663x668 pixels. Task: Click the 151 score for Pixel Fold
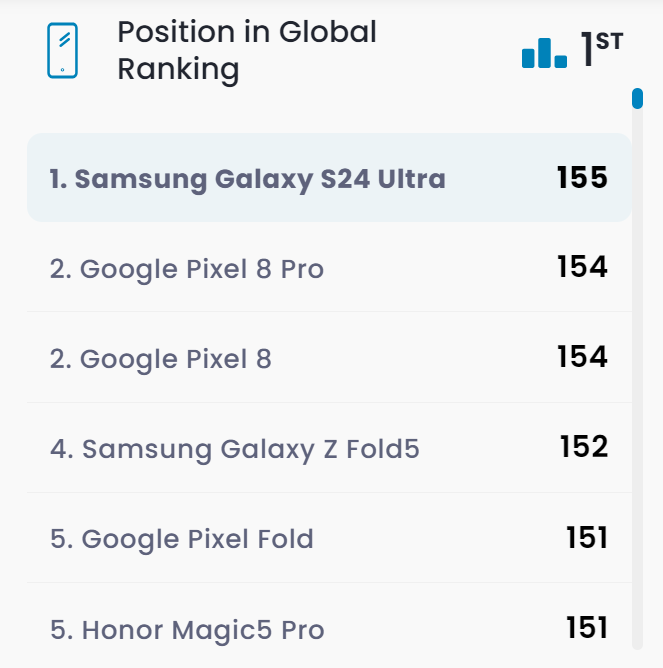coord(587,538)
